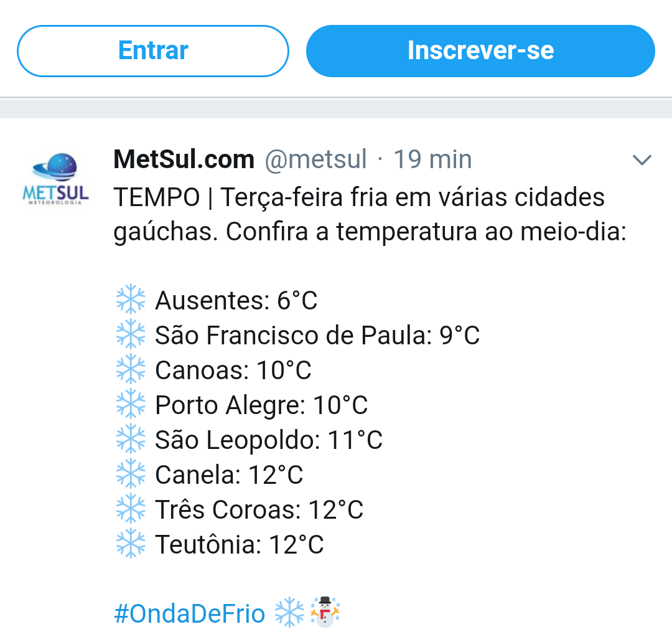Click the Inscrever-se sign-up button
Viewport: 672px width, 642px height.
point(480,51)
